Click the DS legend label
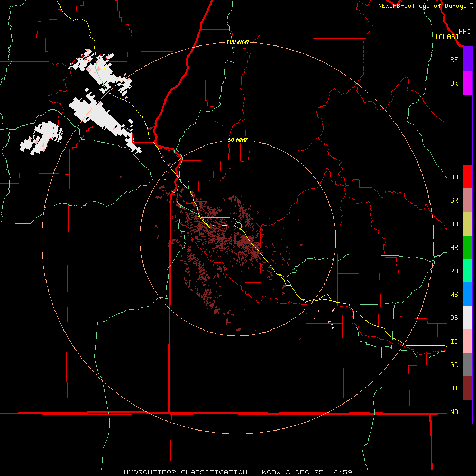 [x=454, y=317]
